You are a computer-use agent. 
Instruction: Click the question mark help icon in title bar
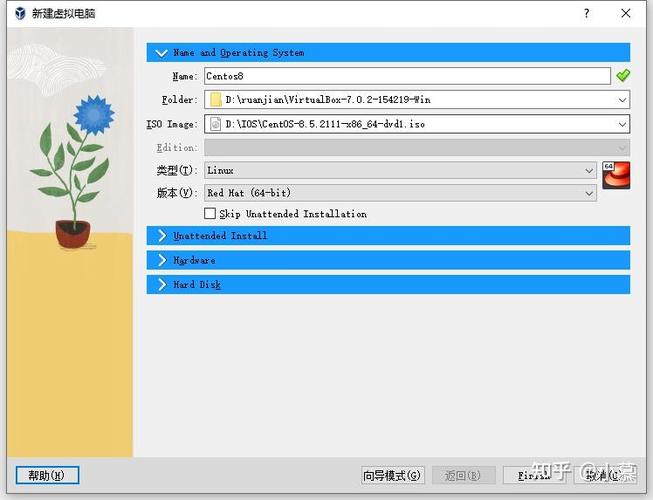(586, 13)
